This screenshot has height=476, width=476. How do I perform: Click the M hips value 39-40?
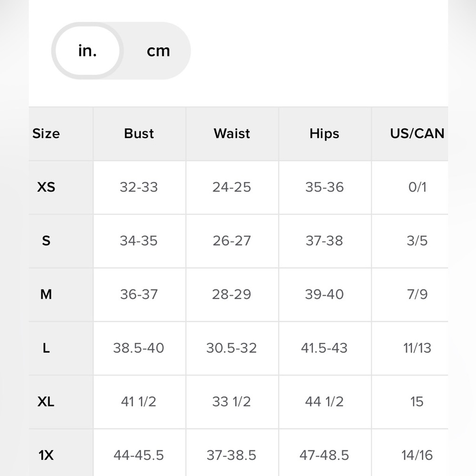[x=324, y=295]
